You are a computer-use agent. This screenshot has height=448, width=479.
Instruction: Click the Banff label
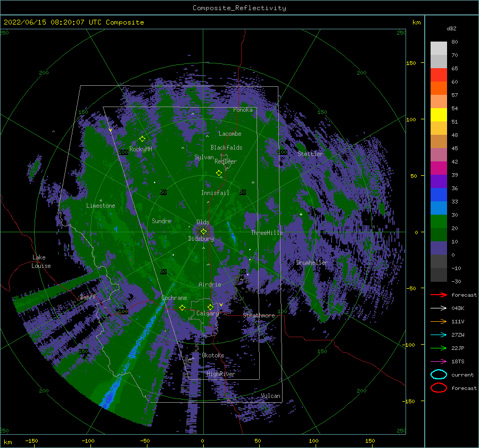[88, 297]
